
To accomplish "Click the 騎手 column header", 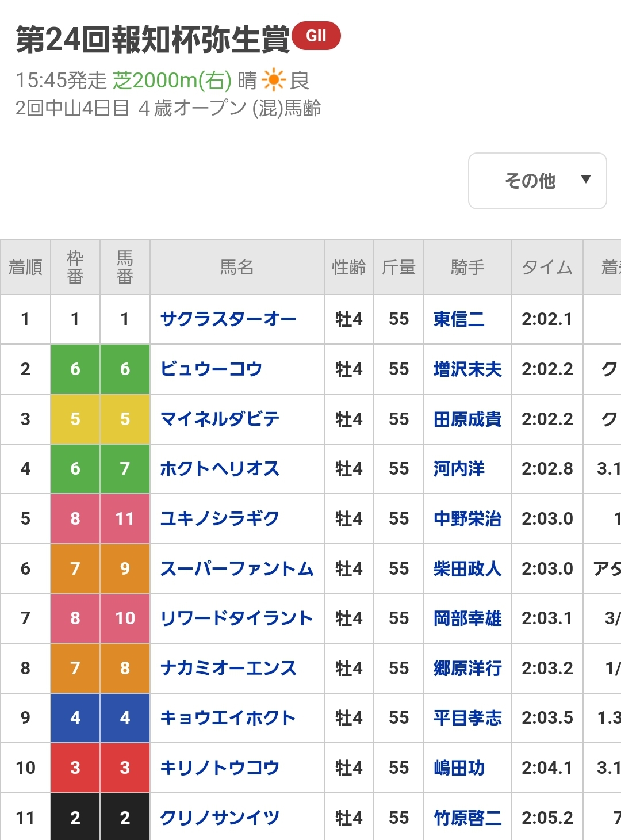I will [x=467, y=267].
